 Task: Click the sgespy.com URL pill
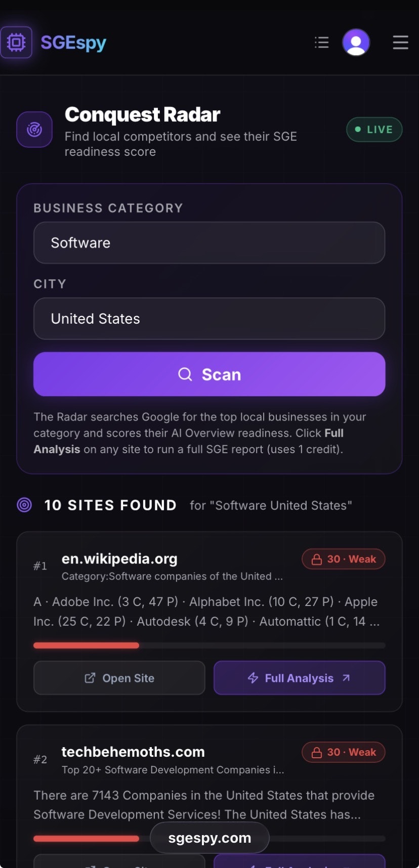[209, 838]
